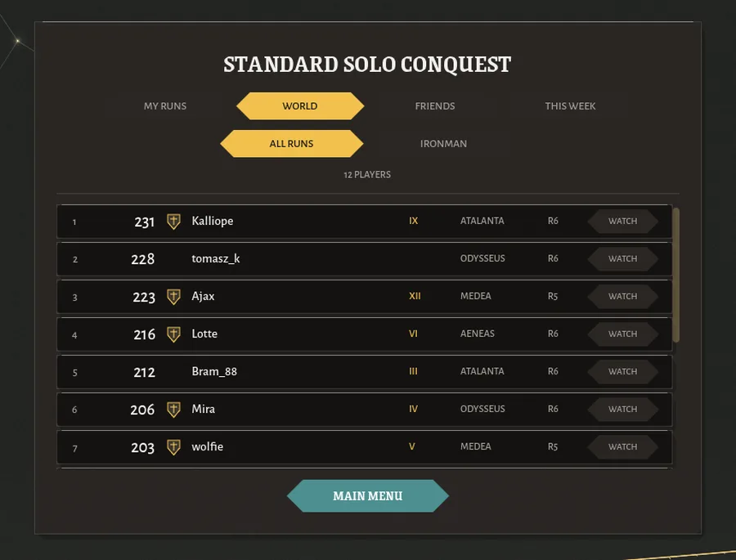
Task: Click the score 228
Action: (142, 259)
